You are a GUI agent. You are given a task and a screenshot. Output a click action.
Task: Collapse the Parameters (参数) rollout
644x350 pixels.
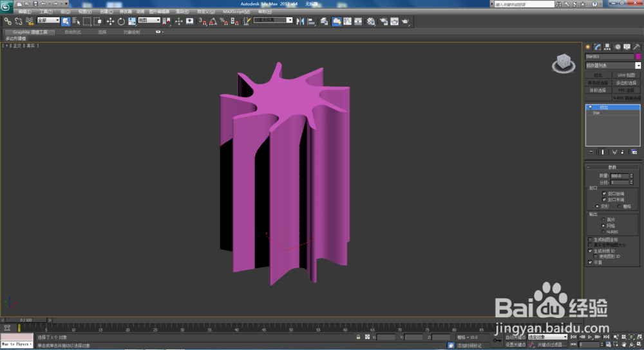tap(612, 167)
